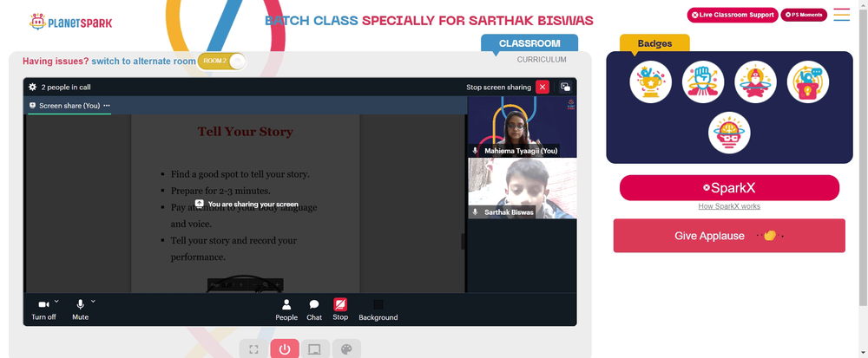Click the red Stop sharing icon
Image resolution: width=868 pixels, height=358 pixels.
point(340,304)
